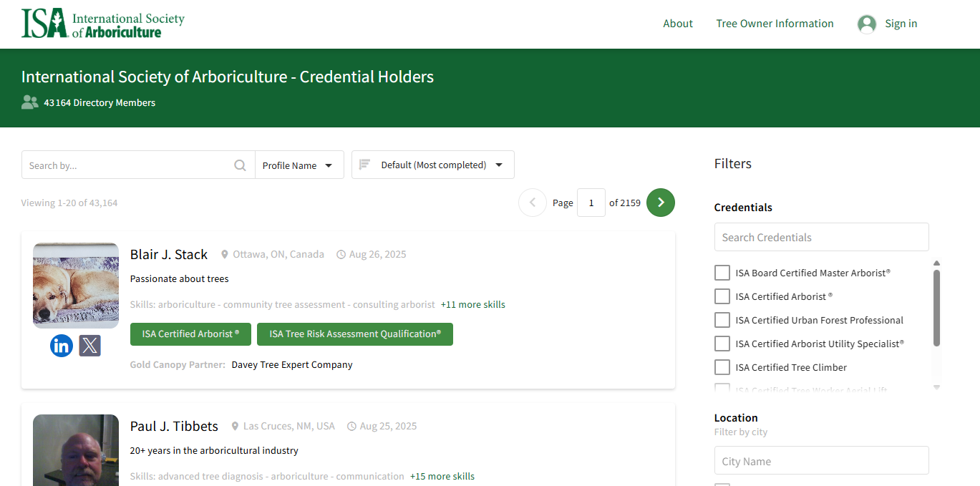Click the Sign in link
The height and width of the screenshot is (486, 980).
pyautogui.click(x=901, y=24)
